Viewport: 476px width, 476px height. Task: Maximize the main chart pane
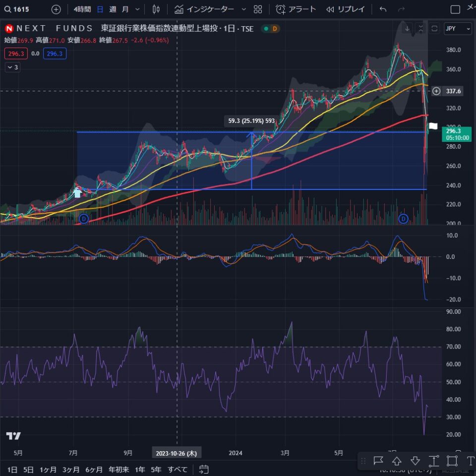(x=434, y=29)
